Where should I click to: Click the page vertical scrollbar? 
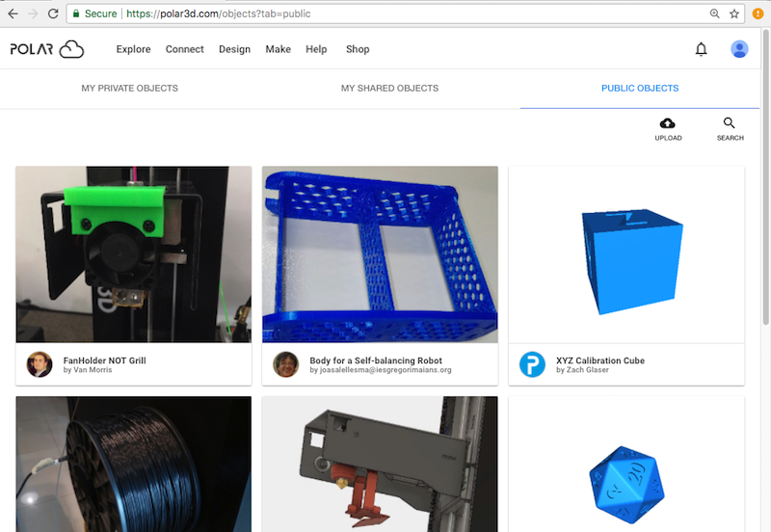click(765, 177)
